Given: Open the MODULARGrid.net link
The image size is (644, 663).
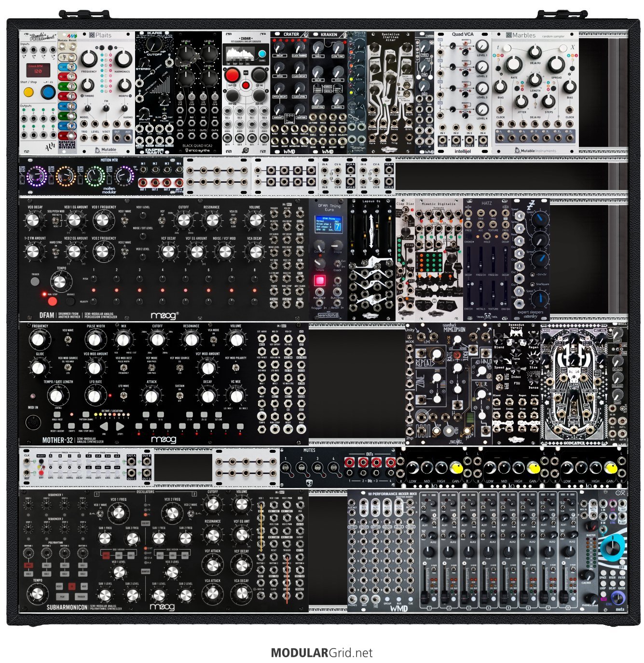Looking at the screenshot, I should point(322,653).
